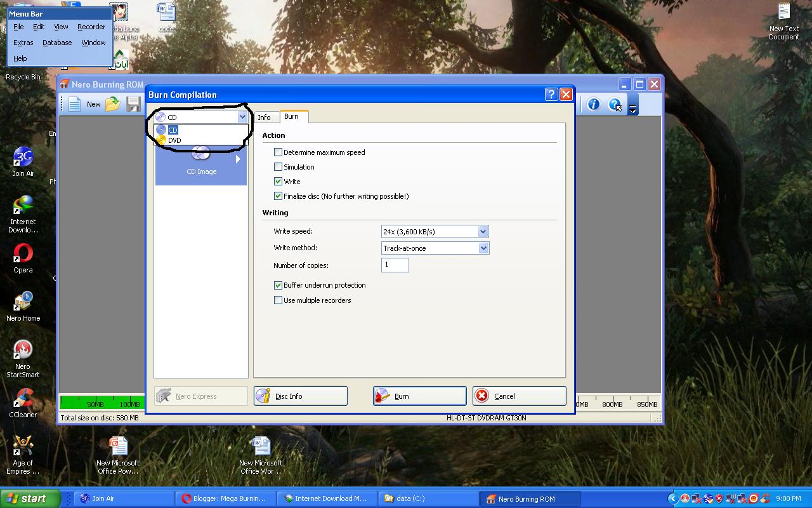Click the Opera tray icon
Viewport: 812px width, 508px height.
click(754, 498)
